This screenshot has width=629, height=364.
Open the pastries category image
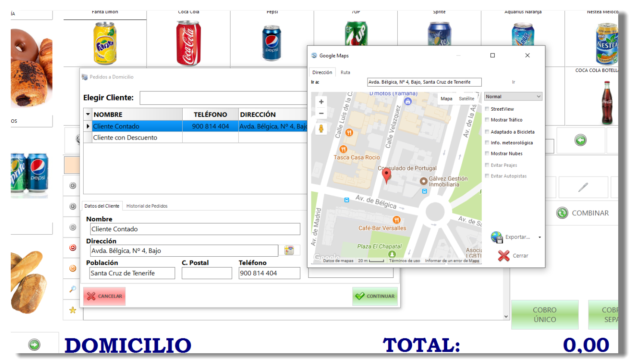pyautogui.click(x=31, y=68)
